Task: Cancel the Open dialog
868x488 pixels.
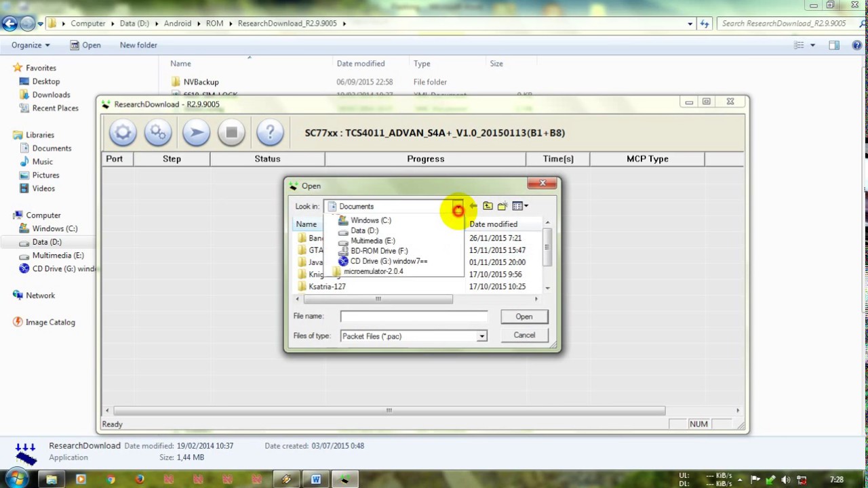Action: (524, 335)
